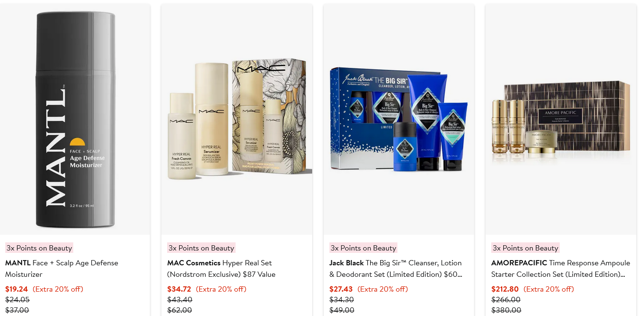Click Extra 20% off next to $19.24
Screen dimensions: 644x316
click(58, 289)
